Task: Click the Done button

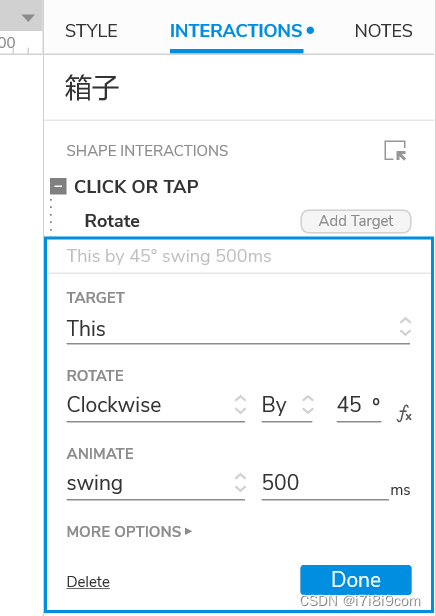Action: pos(356,580)
